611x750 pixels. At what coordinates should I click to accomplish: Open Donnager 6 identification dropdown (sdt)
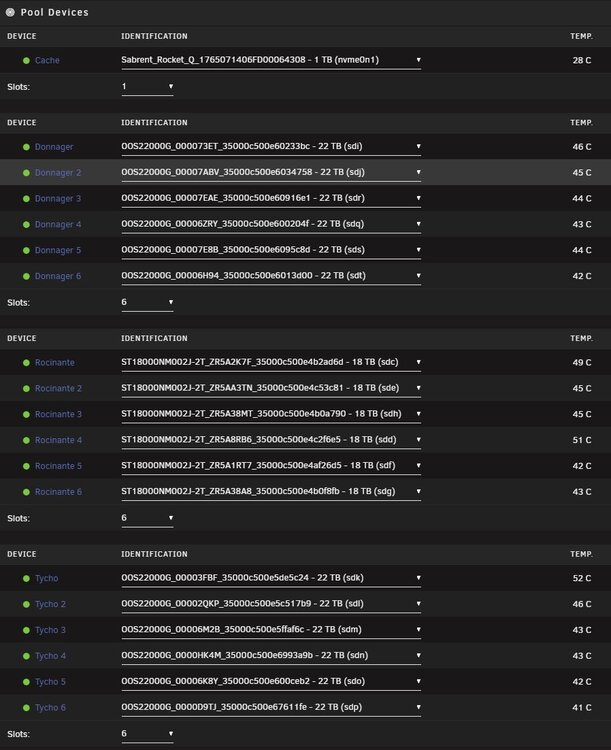click(x=271, y=276)
